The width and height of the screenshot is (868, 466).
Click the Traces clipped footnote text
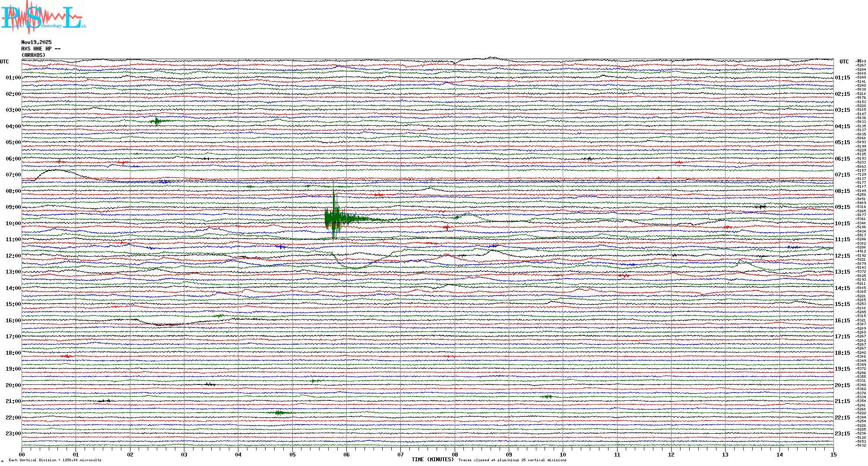click(x=512, y=460)
